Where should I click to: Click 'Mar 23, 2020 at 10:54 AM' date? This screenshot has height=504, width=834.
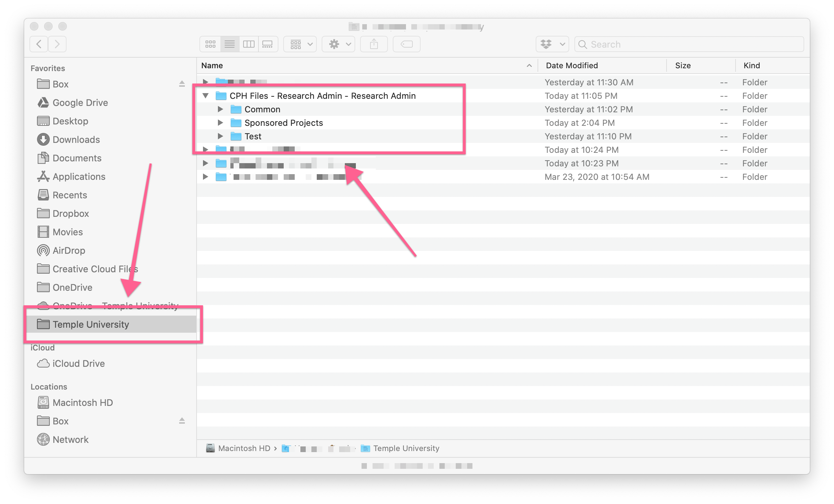click(x=597, y=177)
